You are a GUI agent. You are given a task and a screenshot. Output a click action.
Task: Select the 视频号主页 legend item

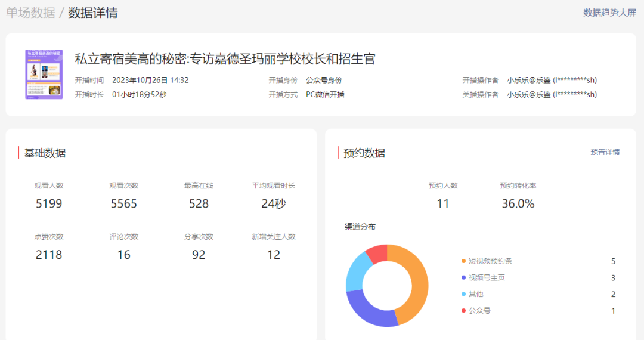click(x=483, y=277)
